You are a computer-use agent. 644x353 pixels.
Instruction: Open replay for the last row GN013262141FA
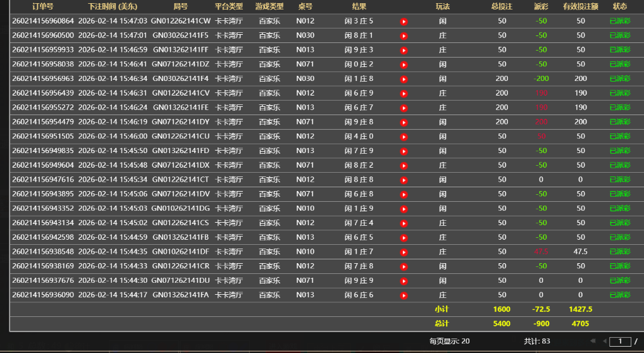[x=404, y=295]
